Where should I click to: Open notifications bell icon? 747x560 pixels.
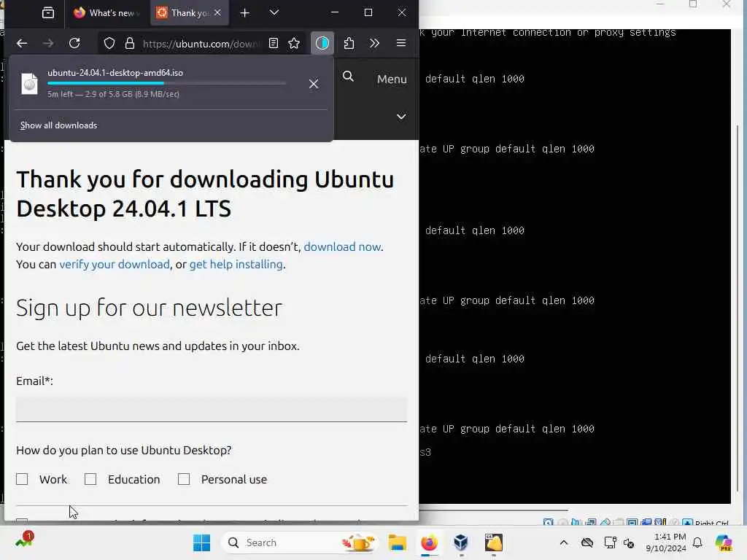click(697, 542)
